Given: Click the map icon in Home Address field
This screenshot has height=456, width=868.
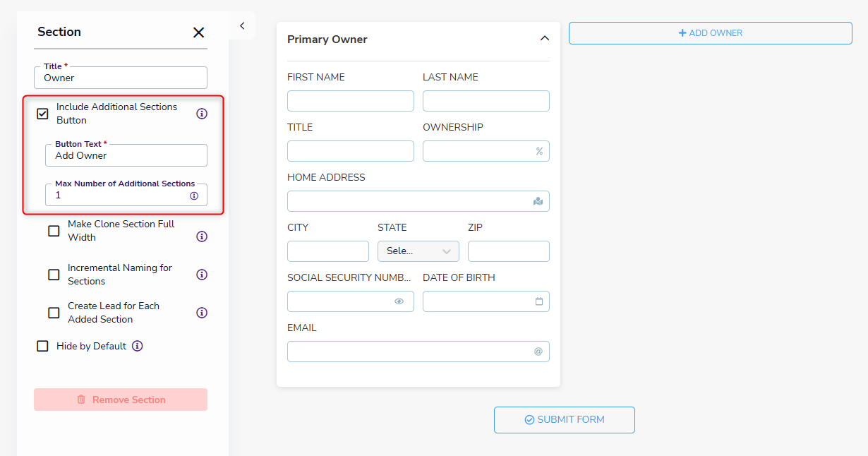Looking at the screenshot, I should click(x=538, y=201).
